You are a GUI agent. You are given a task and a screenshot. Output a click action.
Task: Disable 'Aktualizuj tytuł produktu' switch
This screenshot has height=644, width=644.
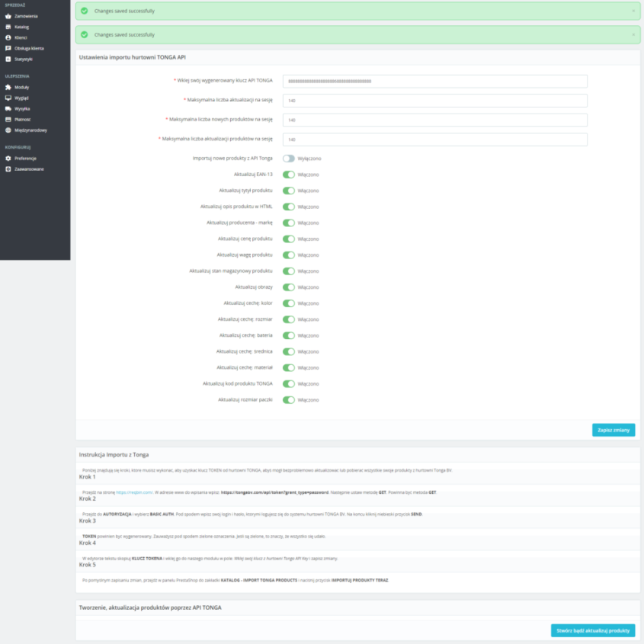289,191
